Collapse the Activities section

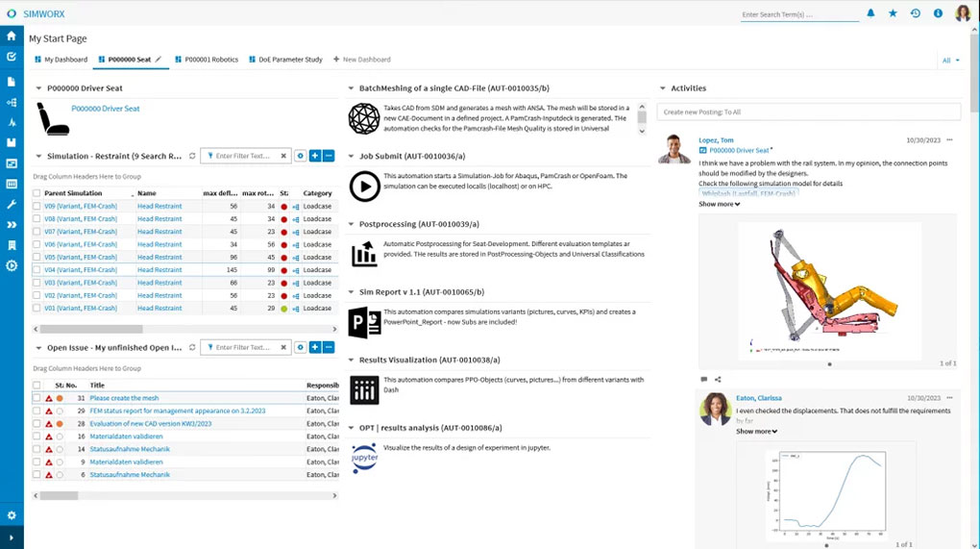663,88
